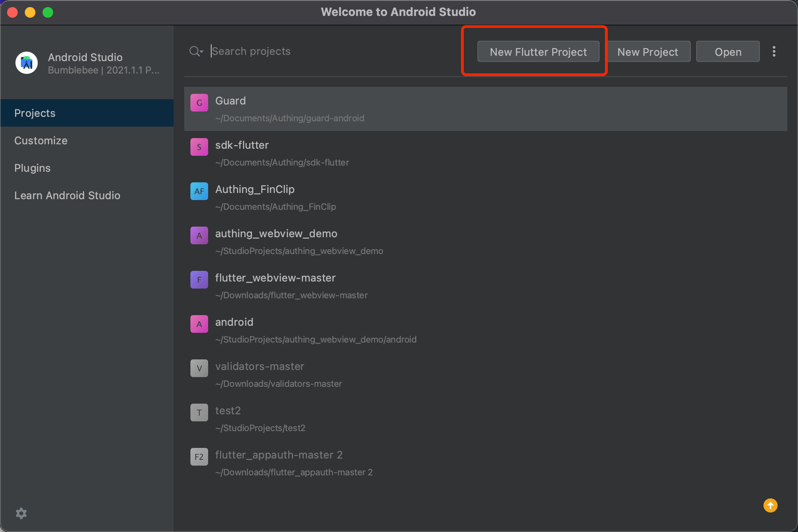The image size is (798, 532).
Task: Click the Open button
Action: 728,52
